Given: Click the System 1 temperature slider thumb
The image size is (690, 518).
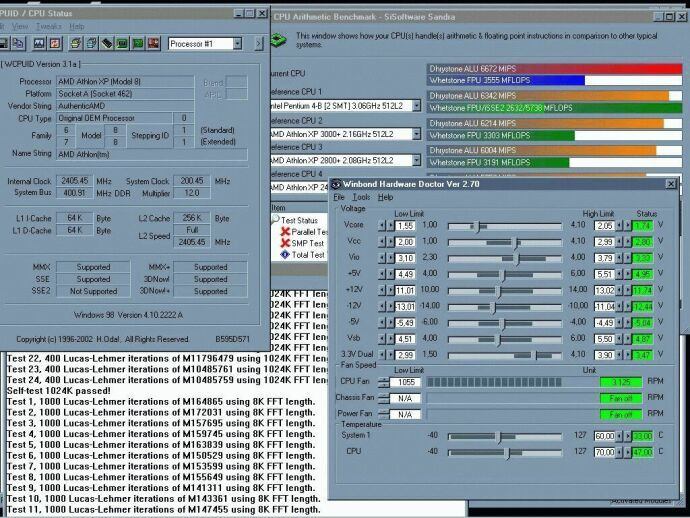Looking at the screenshot, I should point(500,437).
